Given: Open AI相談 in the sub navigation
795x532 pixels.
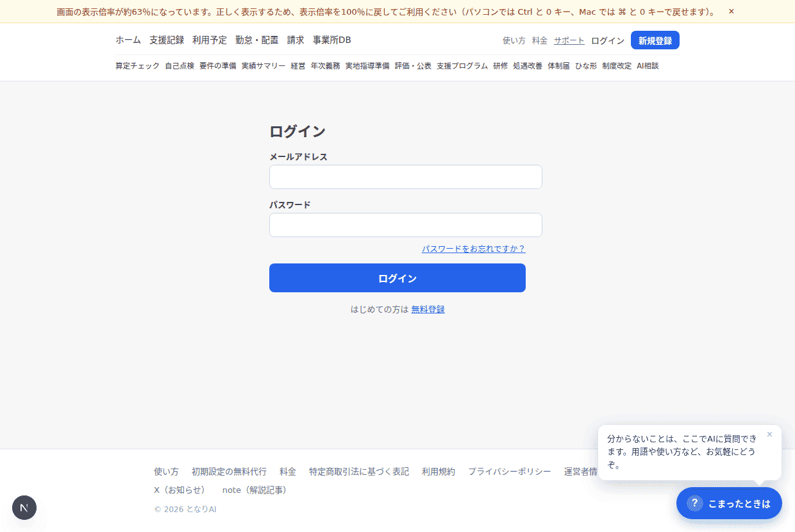Looking at the screenshot, I should [x=648, y=66].
